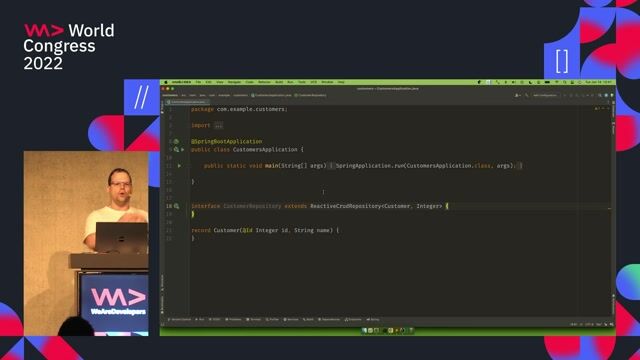Image resolution: width=640 pixels, height=360 pixels.
Task: Open the Run tool window at the bottom
Action: click(x=200, y=320)
